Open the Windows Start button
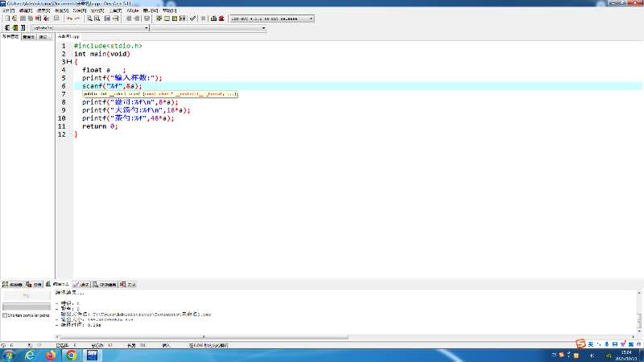Viewport: 644px width, 362px height. pyautogui.click(x=8, y=356)
